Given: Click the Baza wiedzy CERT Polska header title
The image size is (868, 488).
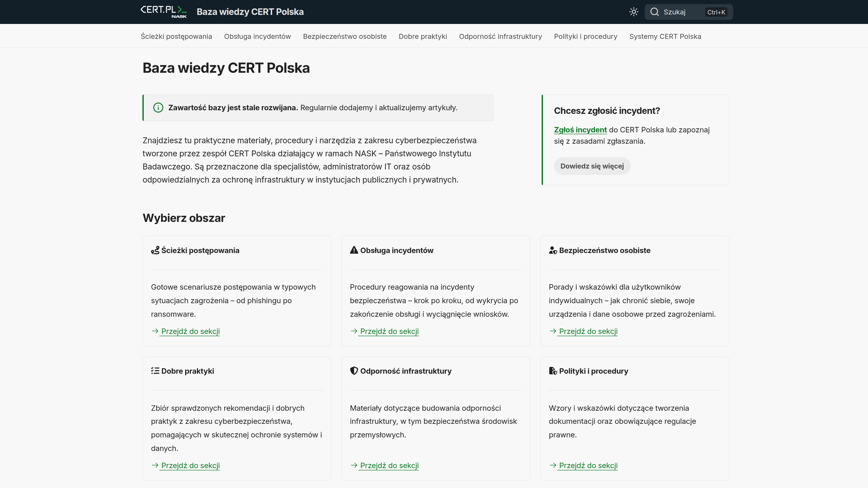Looking at the screenshot, I should pos(250,12).
